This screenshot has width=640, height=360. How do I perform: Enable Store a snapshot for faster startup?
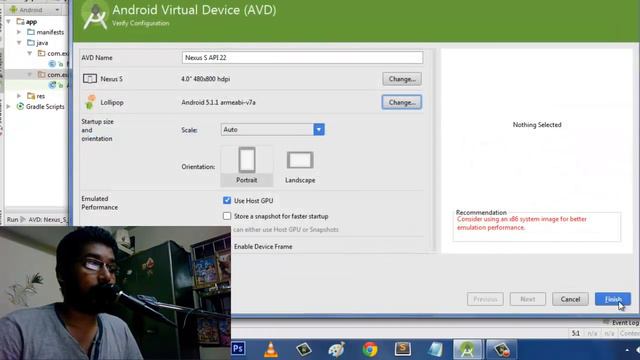click(x=227, y=216)
